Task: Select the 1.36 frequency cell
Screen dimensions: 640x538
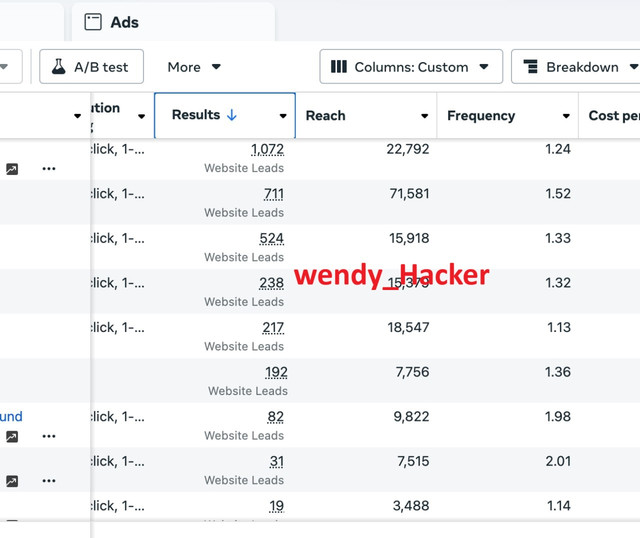Action: 558,372
